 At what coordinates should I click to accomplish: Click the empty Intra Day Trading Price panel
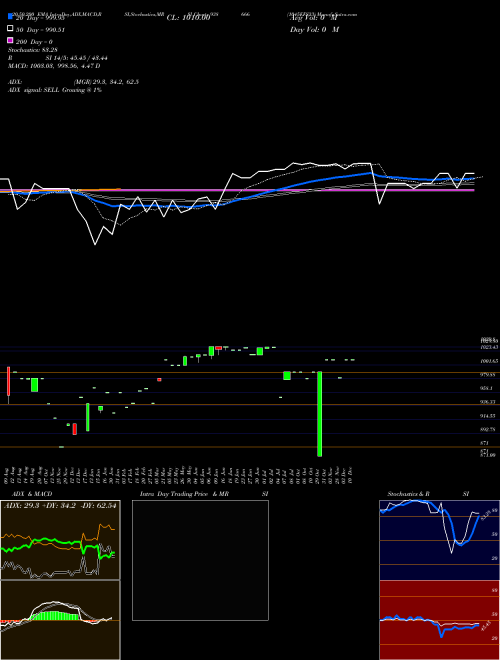point(200,560)
